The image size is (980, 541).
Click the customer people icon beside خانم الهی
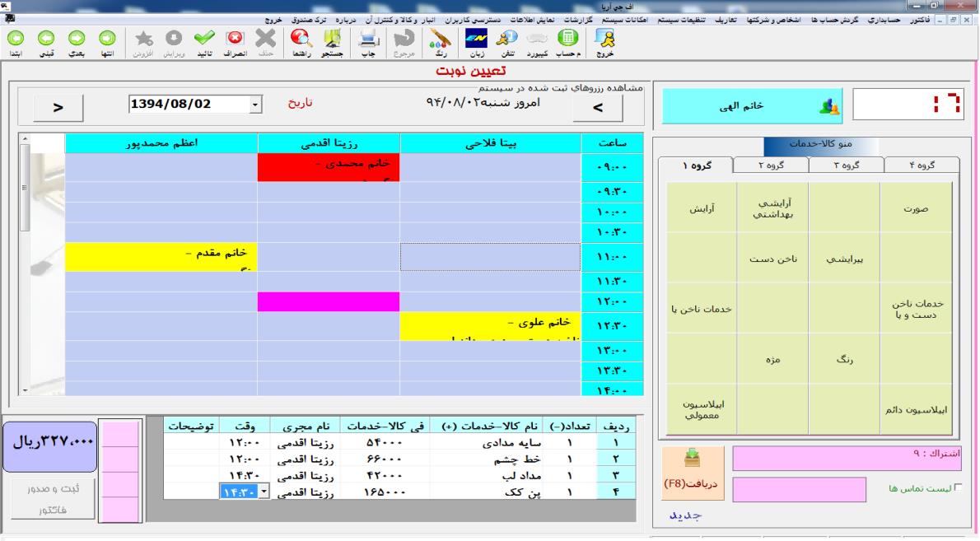[x=829, y=107]
